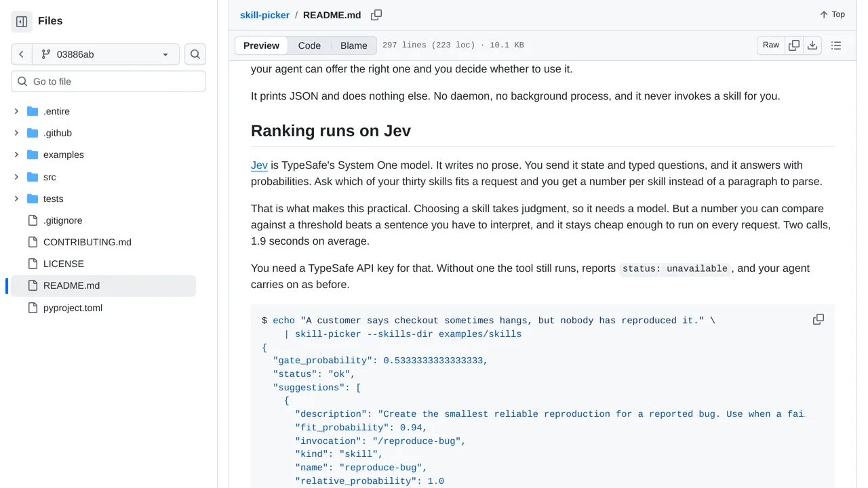Download raw file icon
This screenshot has height=488, width=868.
click(x=812, y=45)
